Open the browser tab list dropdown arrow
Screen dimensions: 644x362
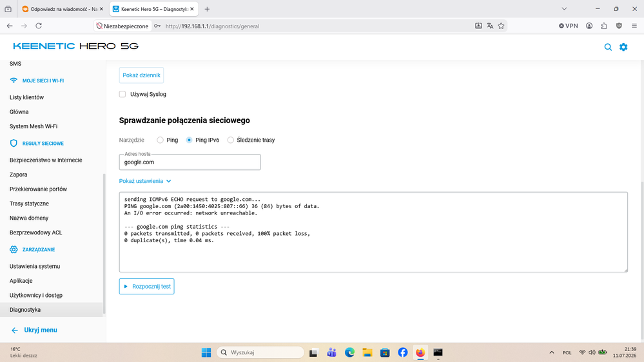564,9
